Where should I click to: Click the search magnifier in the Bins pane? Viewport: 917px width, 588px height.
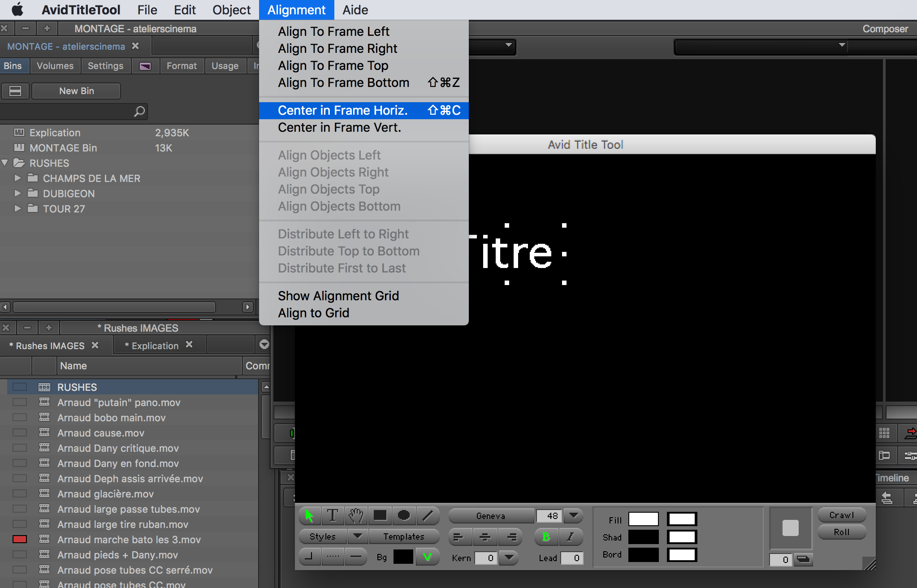pos(139,111)
